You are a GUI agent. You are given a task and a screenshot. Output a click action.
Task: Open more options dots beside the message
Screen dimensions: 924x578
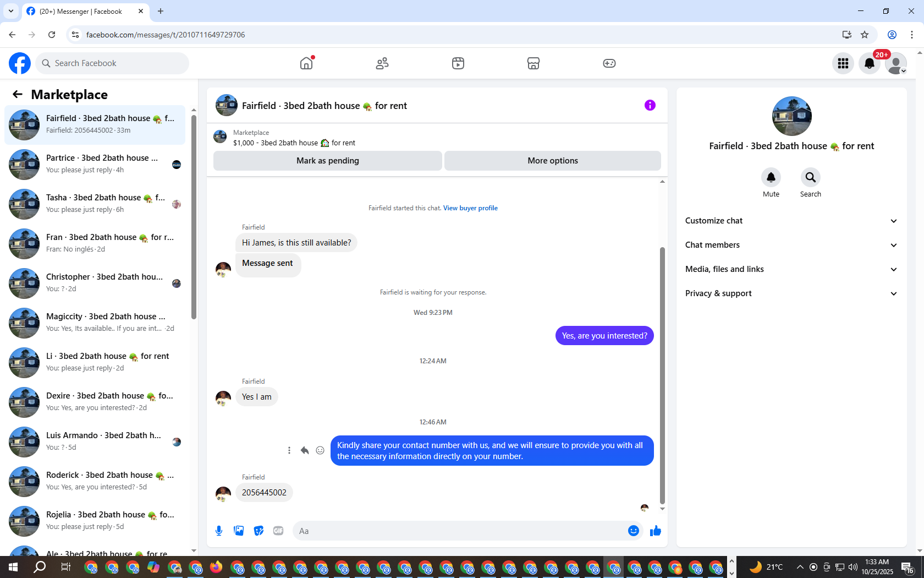pos(289,450)
